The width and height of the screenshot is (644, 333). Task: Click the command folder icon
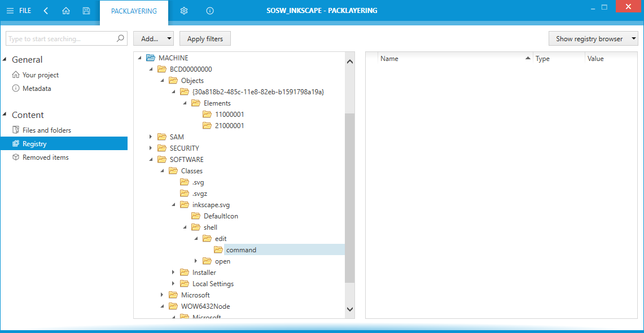tap(219, 249)
